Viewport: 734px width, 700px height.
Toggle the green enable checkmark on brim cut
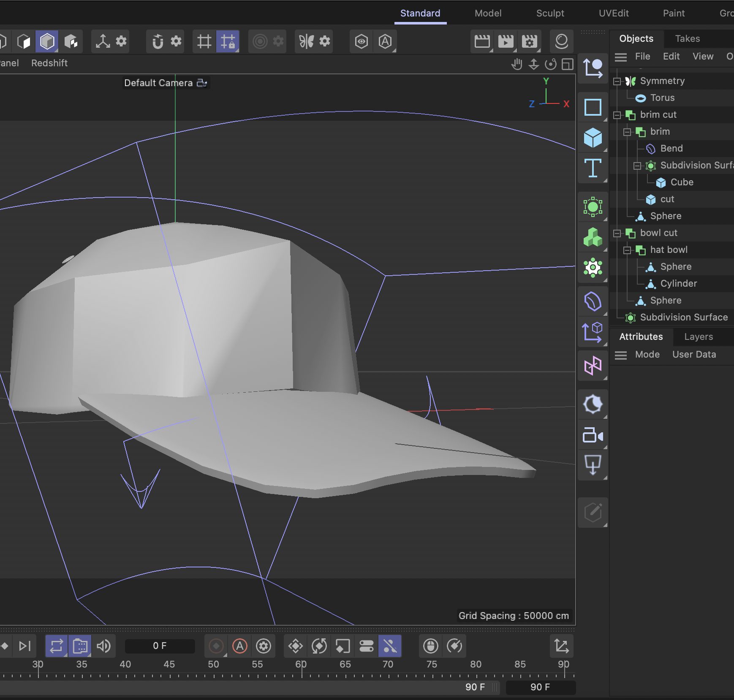click(630, 114)
